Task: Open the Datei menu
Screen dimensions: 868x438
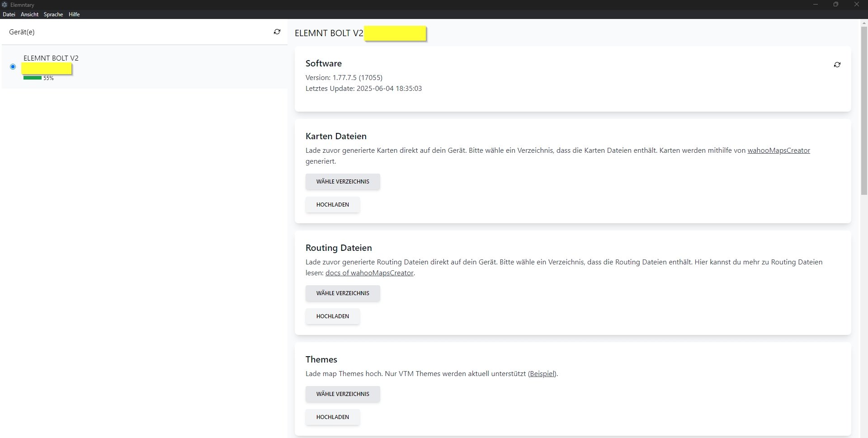Action: (9, 14)
